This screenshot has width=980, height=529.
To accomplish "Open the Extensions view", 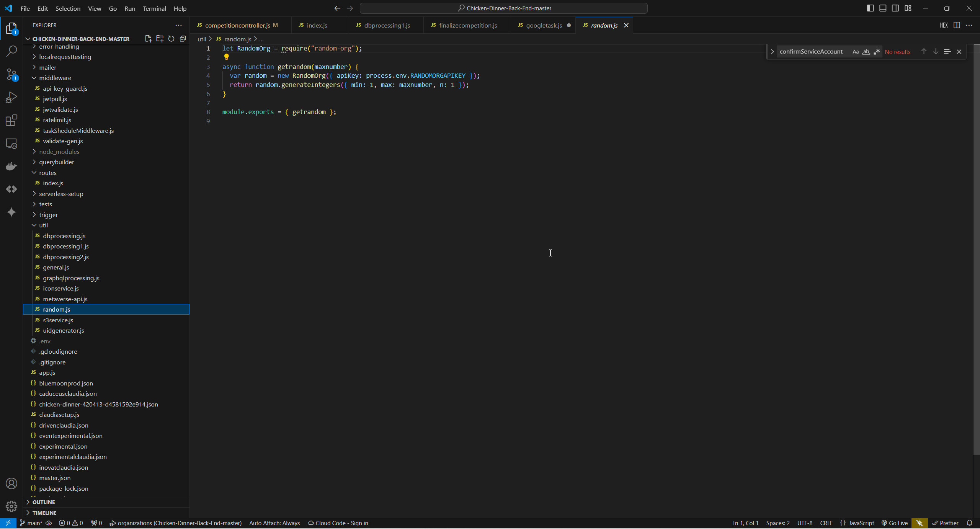I will [x=11, y=120].
